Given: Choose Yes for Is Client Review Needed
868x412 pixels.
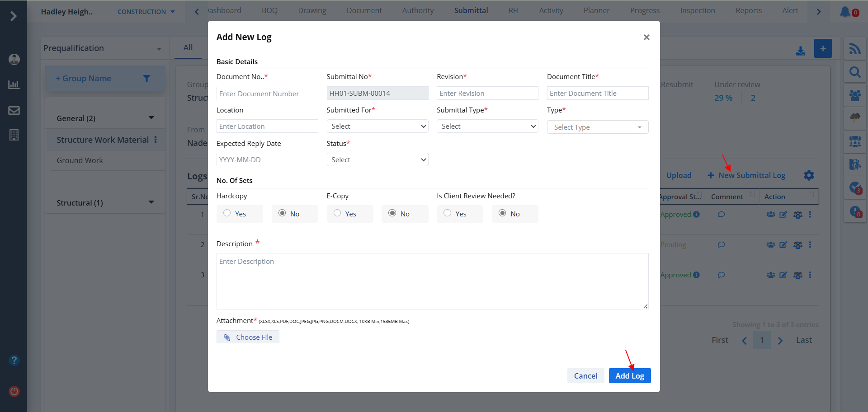Looking at the screenshot, I should pos(447,213).
